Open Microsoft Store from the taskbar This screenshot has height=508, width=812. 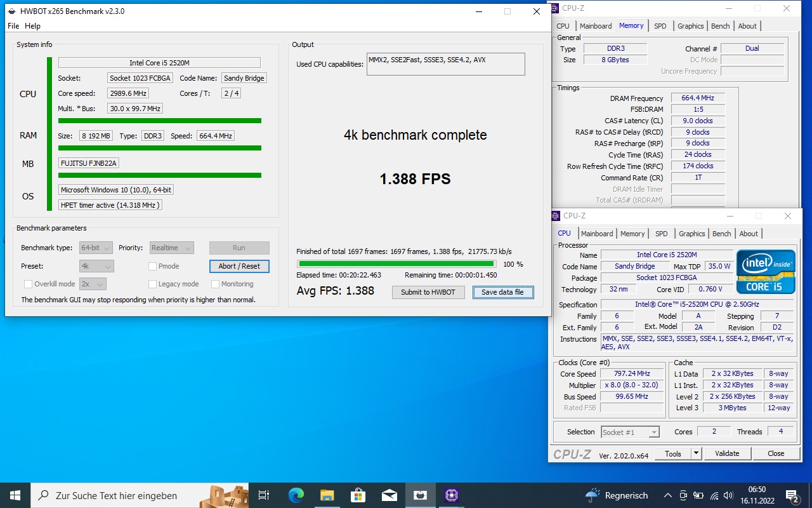[x=358, y=495]
